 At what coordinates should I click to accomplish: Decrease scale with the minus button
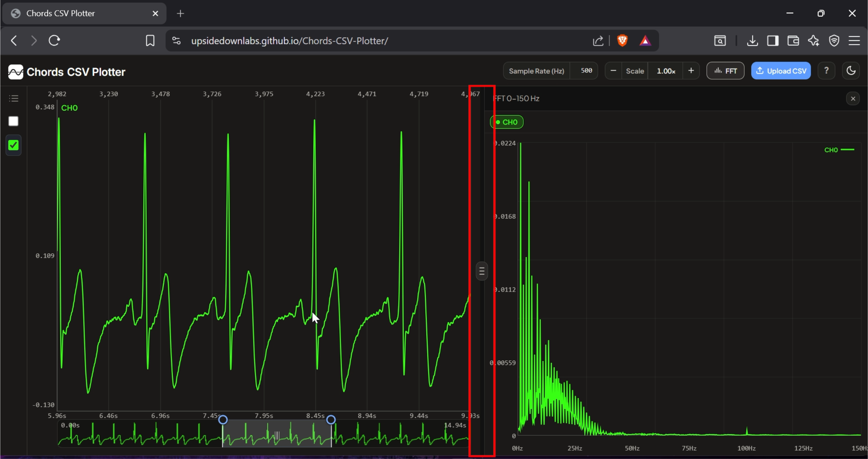click(613, 71)
